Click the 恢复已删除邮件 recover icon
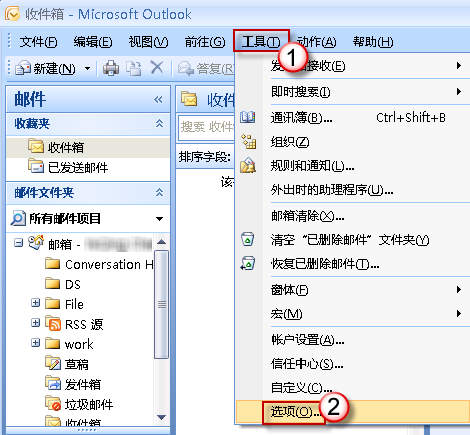 [x=248, y=263]
